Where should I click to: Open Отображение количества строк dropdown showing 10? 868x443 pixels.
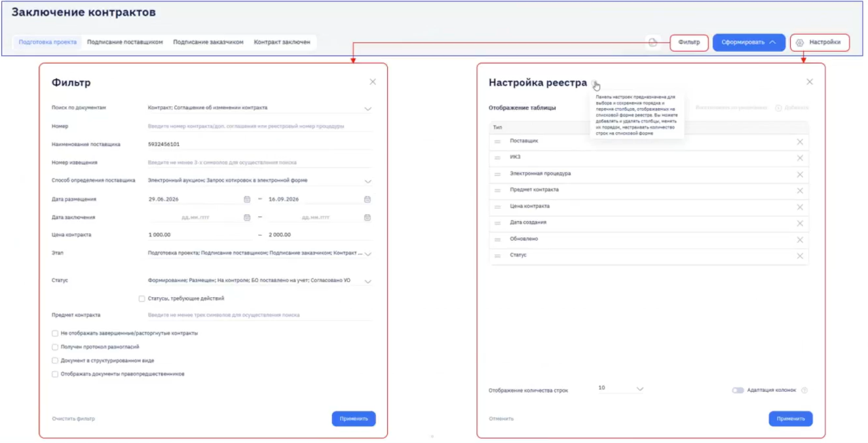[x=620, y=389]
